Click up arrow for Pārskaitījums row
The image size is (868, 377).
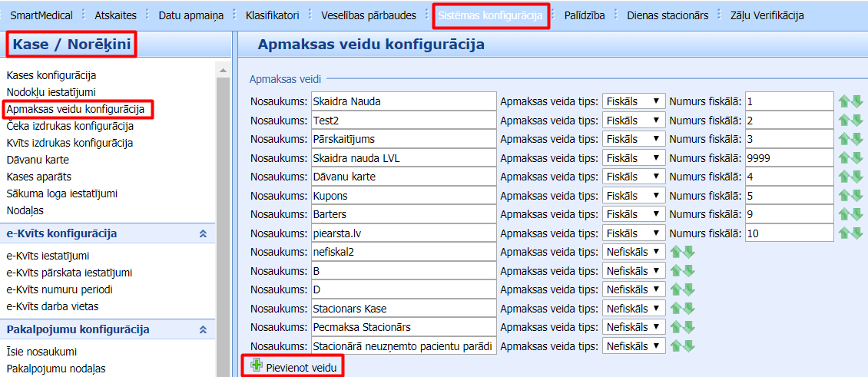pos(845,139)
